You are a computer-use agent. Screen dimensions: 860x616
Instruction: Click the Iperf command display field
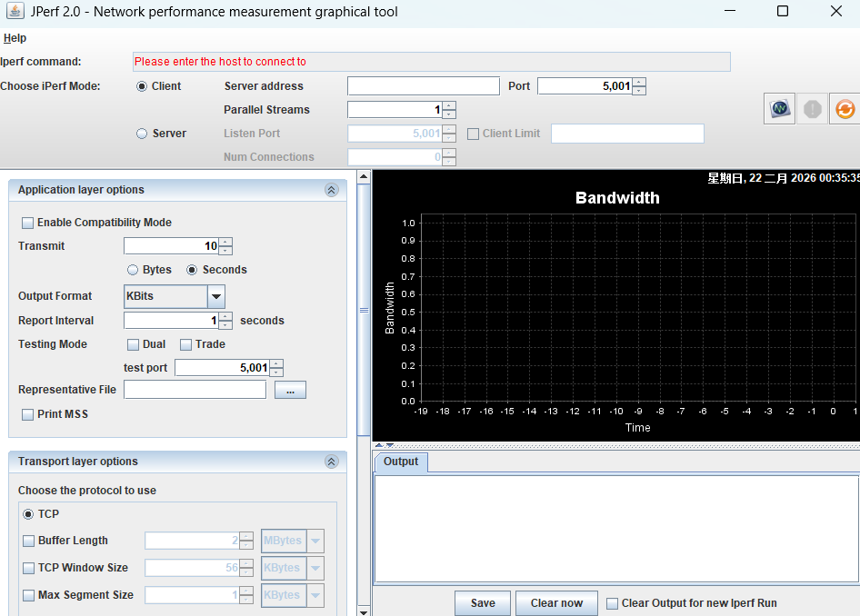[432, 62]
